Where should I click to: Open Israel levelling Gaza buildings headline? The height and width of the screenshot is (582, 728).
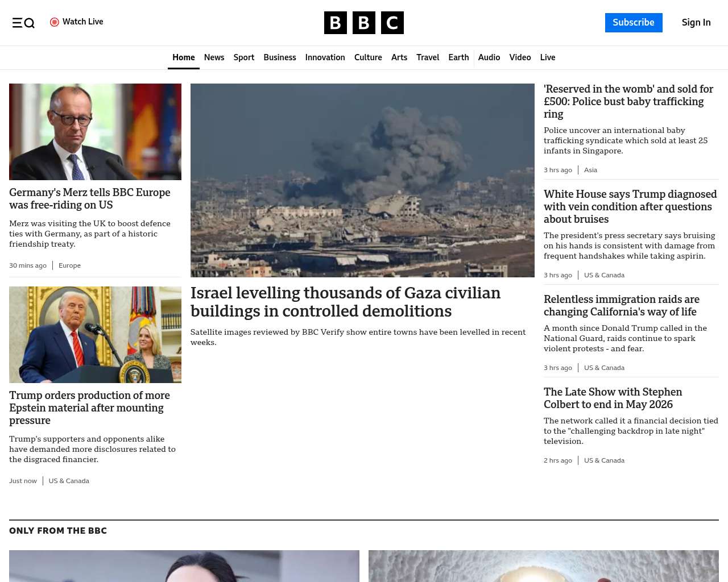point(345,302)
